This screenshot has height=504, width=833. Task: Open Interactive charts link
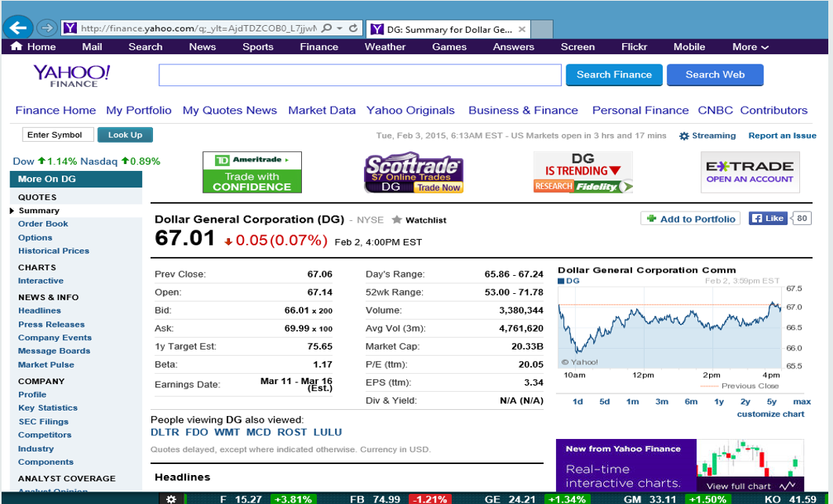pos(40,281)
